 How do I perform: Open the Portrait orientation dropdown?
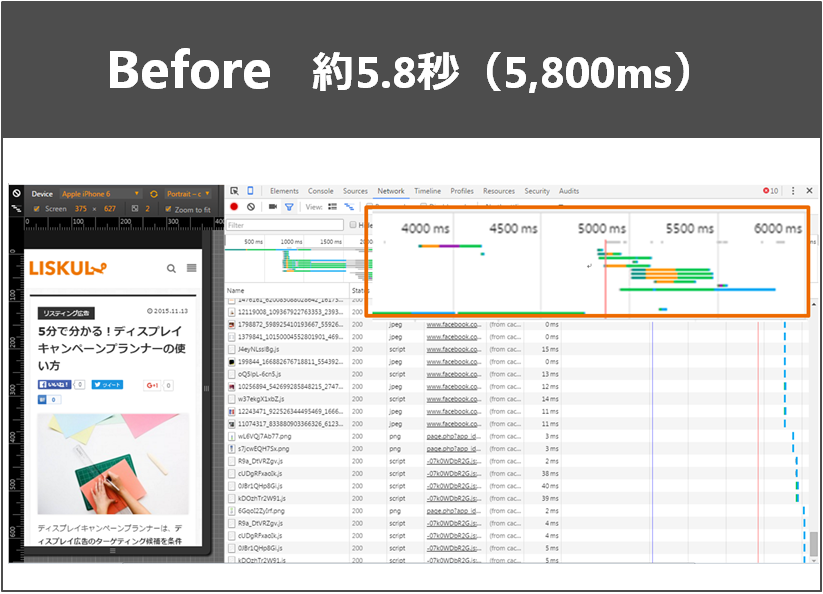188,194
